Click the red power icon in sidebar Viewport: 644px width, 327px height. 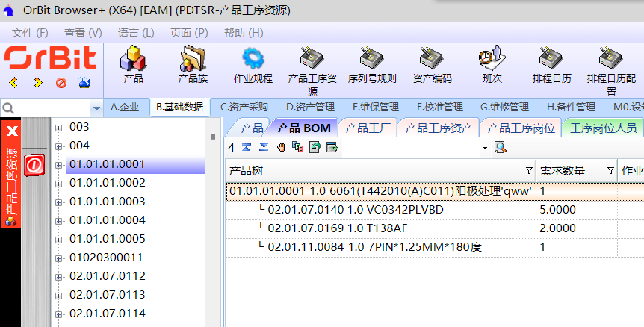[x=34, y=165]
